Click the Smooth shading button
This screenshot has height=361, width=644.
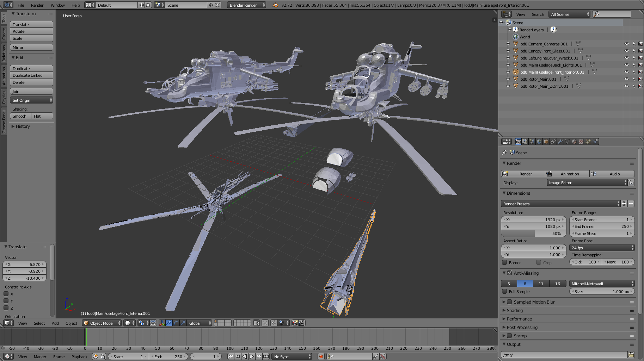point(20,116)
